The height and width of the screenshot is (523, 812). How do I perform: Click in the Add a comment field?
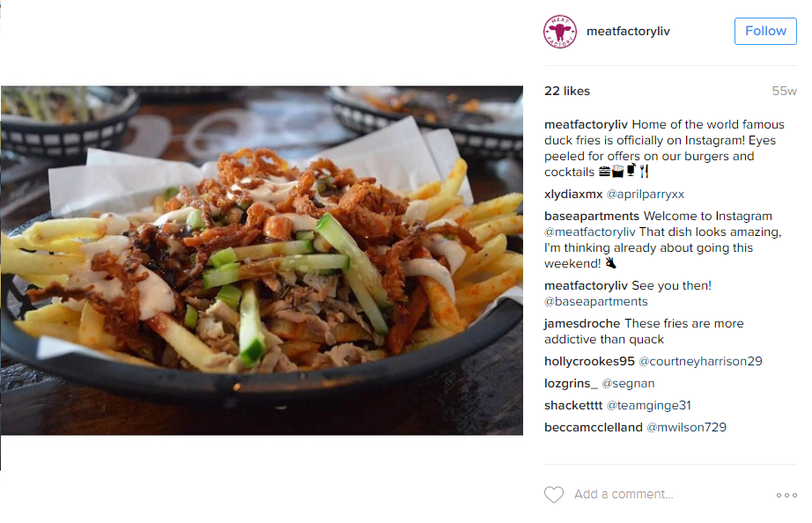[x=670, y=494]
